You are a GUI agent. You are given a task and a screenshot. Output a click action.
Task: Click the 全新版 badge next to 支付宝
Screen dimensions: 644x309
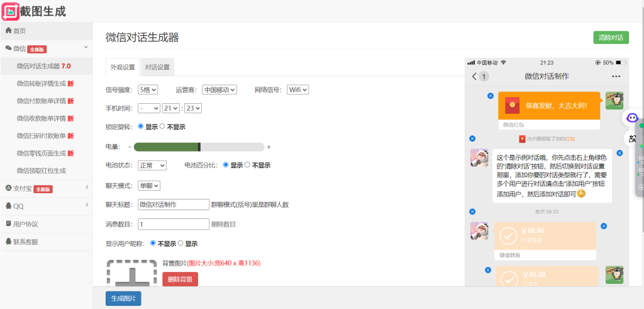pos(43,189)
